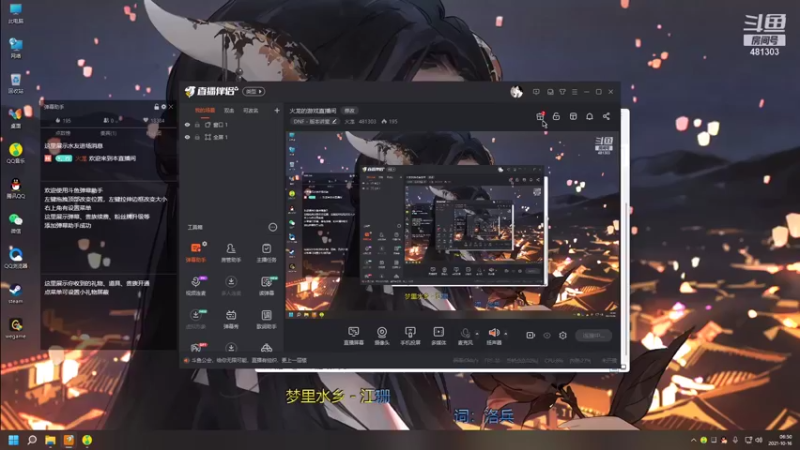The width and height of the screenshot is (800, 450).
Task: Toggle the lock icon beside the gift box
Action: pos(557,116)
